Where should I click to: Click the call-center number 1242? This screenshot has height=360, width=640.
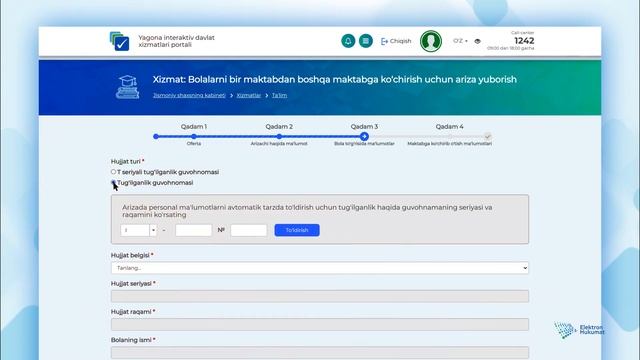[524, 40]
